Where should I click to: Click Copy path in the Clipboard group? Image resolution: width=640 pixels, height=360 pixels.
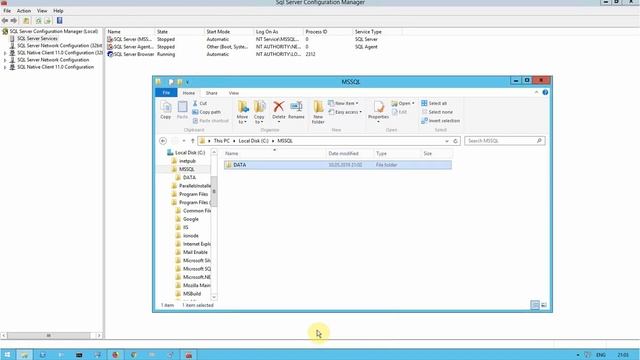point(207,112)
